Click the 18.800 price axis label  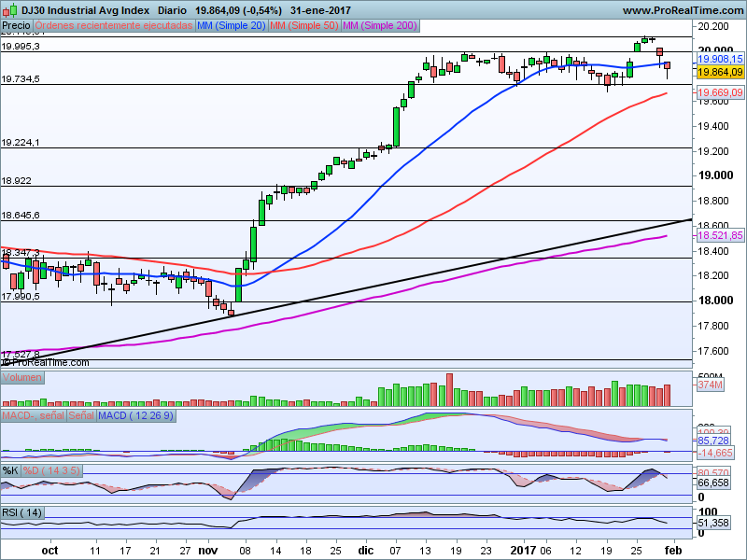click(713, 201)
